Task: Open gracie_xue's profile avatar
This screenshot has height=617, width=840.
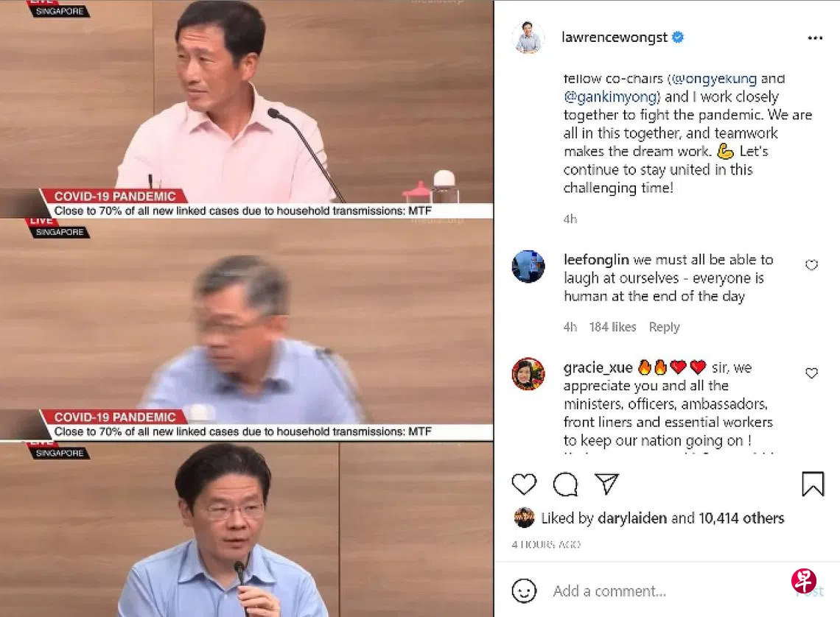Action: pos(528,374)
